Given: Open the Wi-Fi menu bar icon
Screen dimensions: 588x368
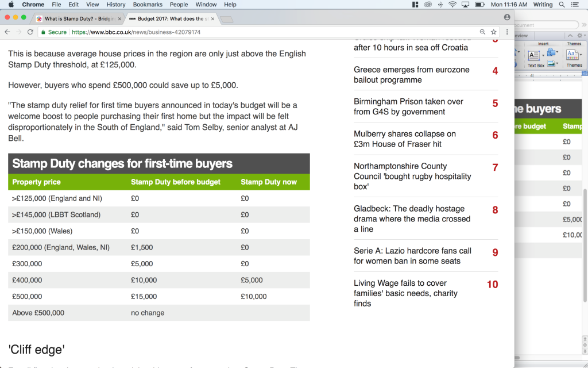Looking at the screenshot, I should pos(452,5).
